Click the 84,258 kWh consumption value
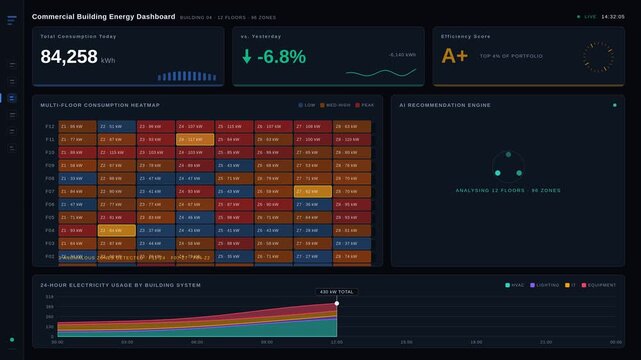Image resolution: width=641 pixels, height=360 pixels. coord(78,57)
